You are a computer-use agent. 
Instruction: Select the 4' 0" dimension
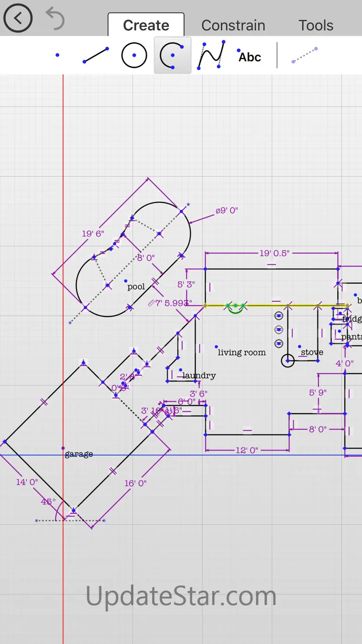345,364
